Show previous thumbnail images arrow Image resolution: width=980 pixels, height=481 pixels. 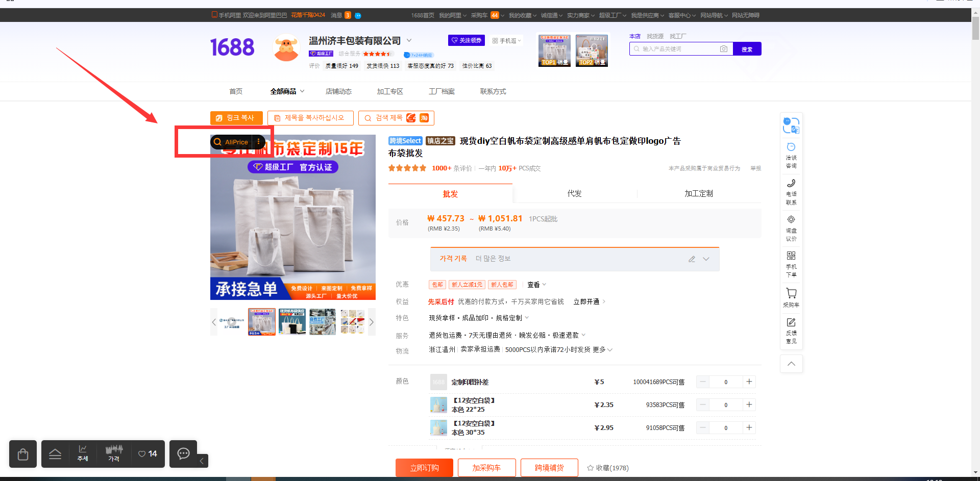click(x=214, y=322)
